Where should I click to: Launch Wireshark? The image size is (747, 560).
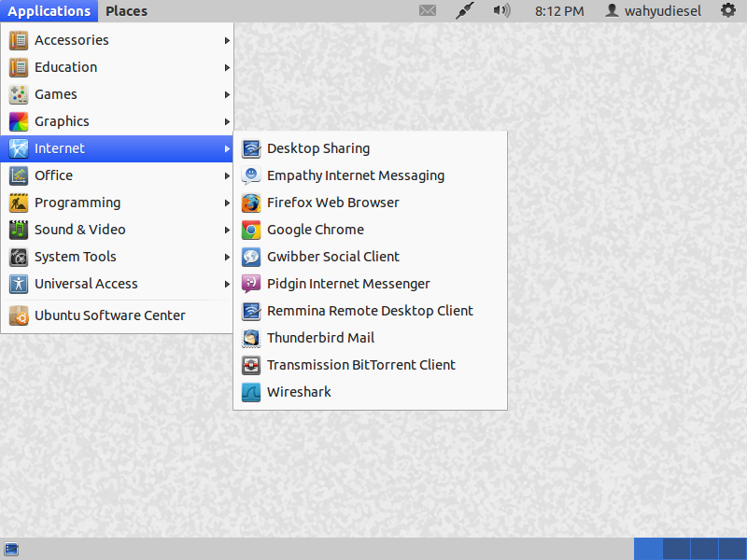[370, 392]
